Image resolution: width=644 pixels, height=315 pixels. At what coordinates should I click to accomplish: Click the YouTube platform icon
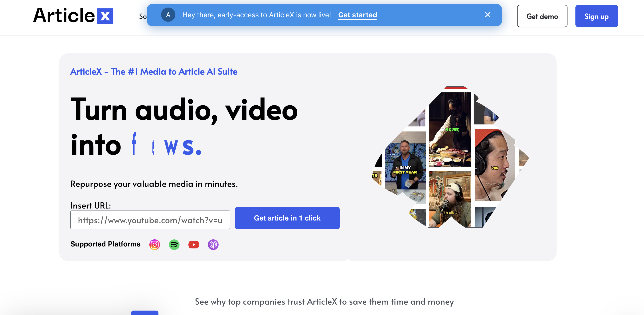194,244
